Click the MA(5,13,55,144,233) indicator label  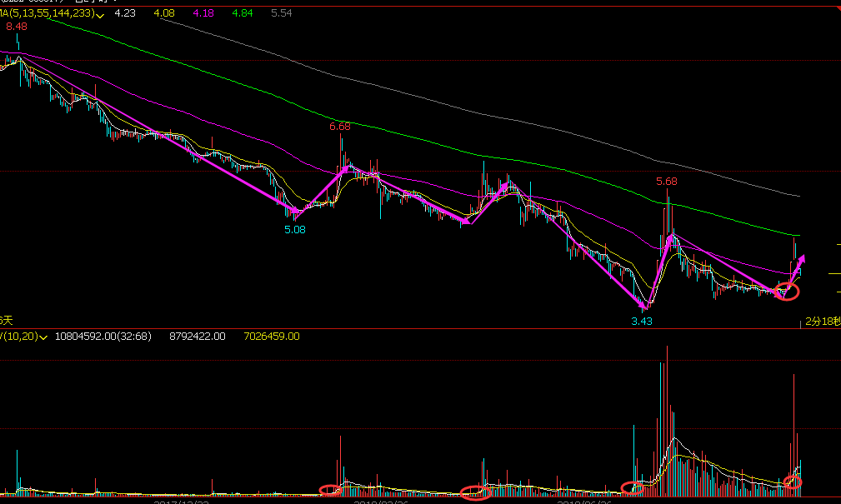[x=48, y=12]
